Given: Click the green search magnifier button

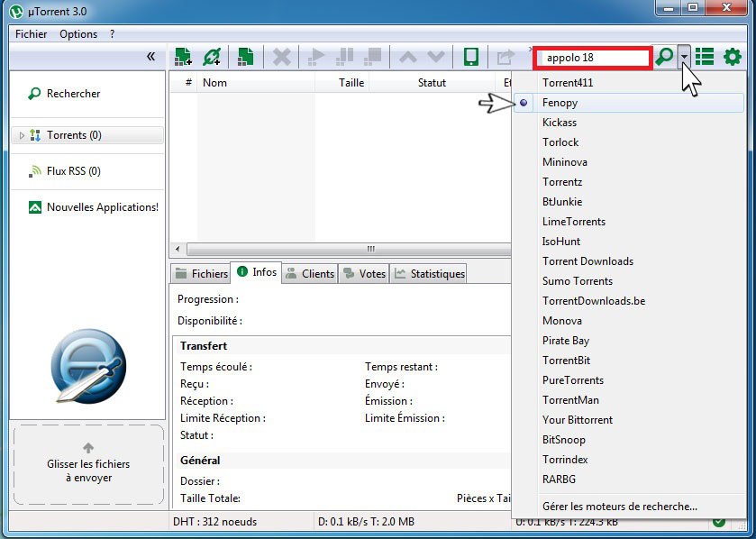Looking at the screenshot, I should (x=665, y=57).
